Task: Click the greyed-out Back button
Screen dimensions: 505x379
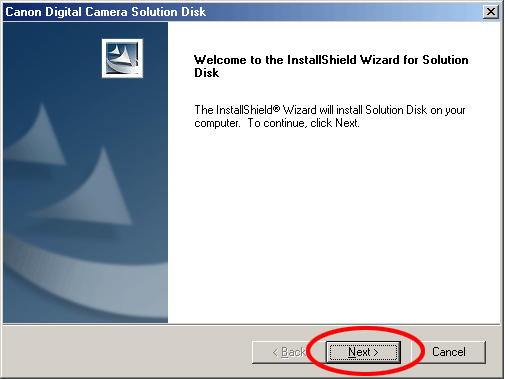Action: pyautogui.click(x=289, y=352)
